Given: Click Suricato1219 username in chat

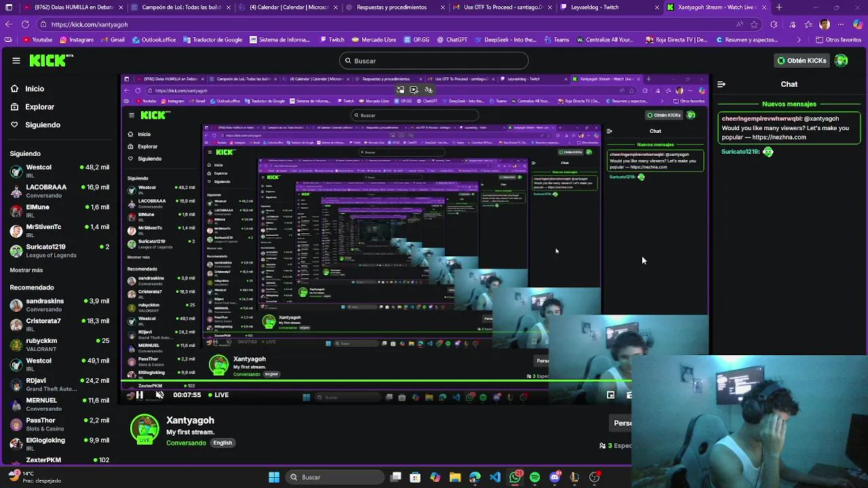Looking at the screenshot, I should (739, 152).
